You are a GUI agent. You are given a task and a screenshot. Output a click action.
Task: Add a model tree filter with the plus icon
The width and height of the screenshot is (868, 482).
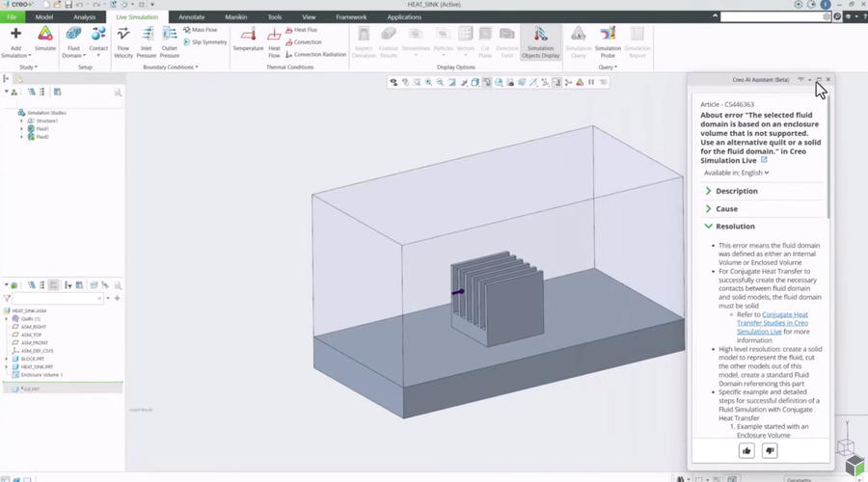coord(117,298)
